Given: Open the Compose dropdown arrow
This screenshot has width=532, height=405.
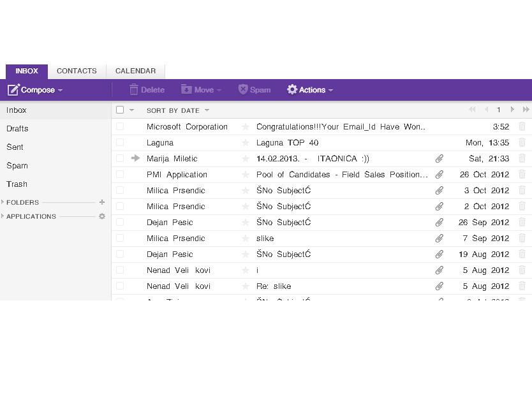Looking at the screenshot, I should (60, 90).
